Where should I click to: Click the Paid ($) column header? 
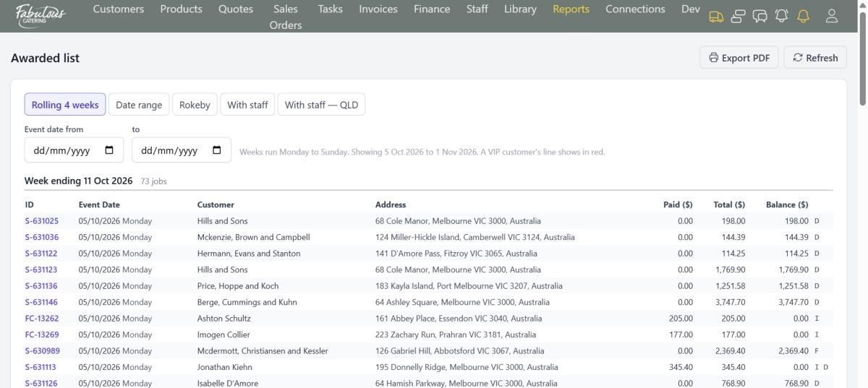[x=678, y=204]
